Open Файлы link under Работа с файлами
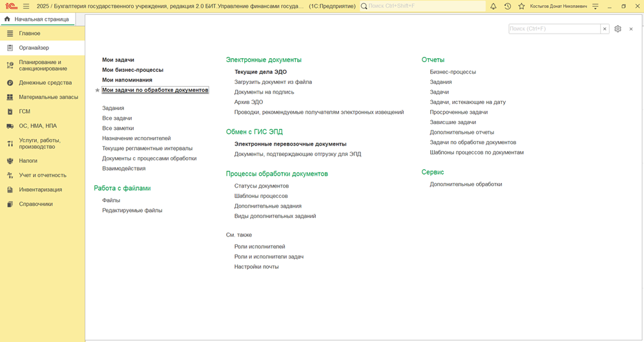The width and height of the screenshot is (644, 342). (x=111, y=200)
